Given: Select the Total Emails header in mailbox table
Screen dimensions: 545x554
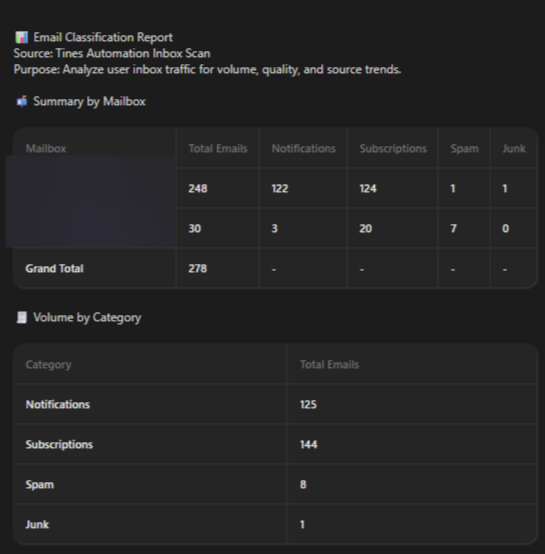Looking at the screenshot, I should pos(218,148).
